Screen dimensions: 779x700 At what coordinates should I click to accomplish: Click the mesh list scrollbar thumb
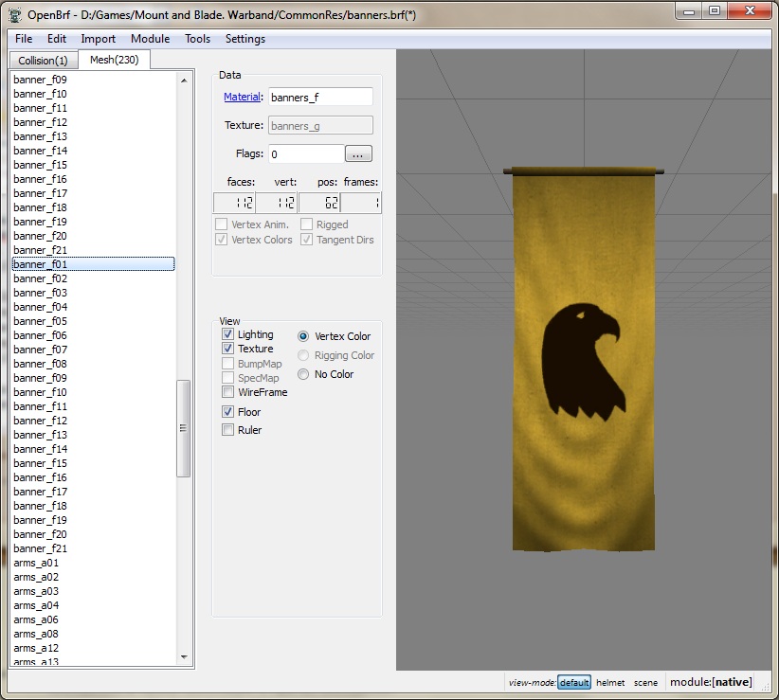[183, 428]
